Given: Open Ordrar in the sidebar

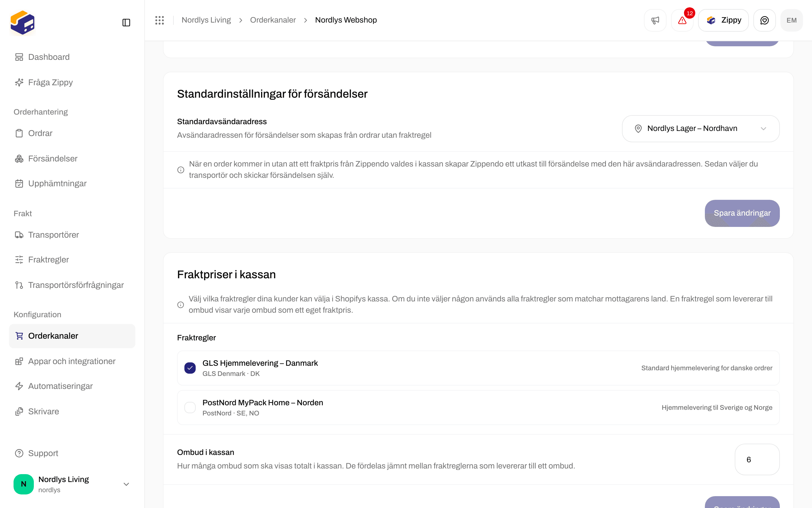Looking at the screenshot, I should (x=72, y=133).
